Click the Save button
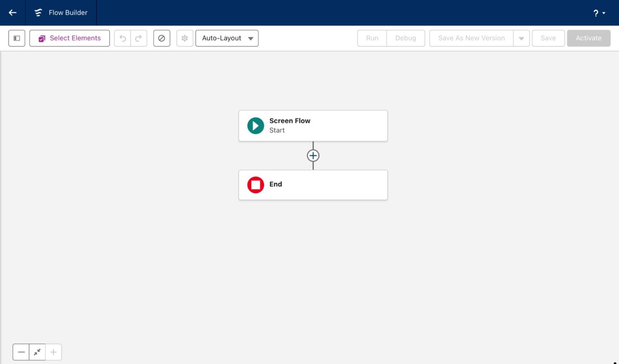The image size is (619, 364). (x=548, y=38)
